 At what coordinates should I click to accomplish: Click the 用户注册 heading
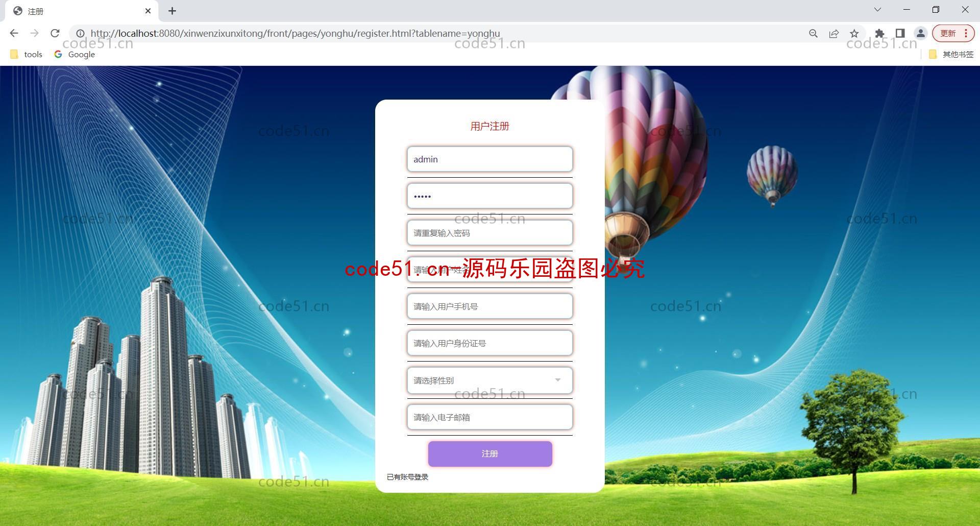[x=490, y=126]
